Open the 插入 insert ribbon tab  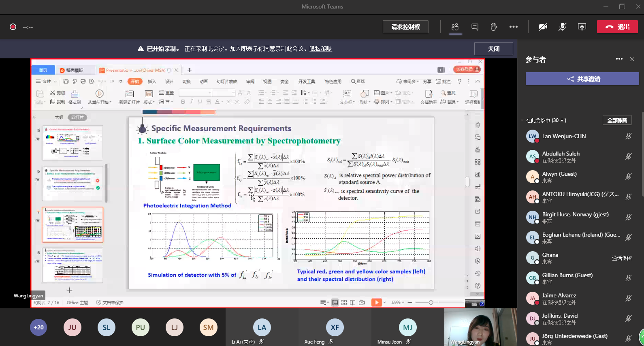152,81
